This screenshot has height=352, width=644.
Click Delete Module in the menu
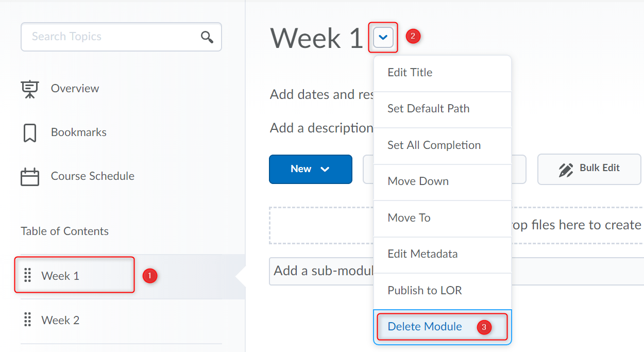pos(425,327)
